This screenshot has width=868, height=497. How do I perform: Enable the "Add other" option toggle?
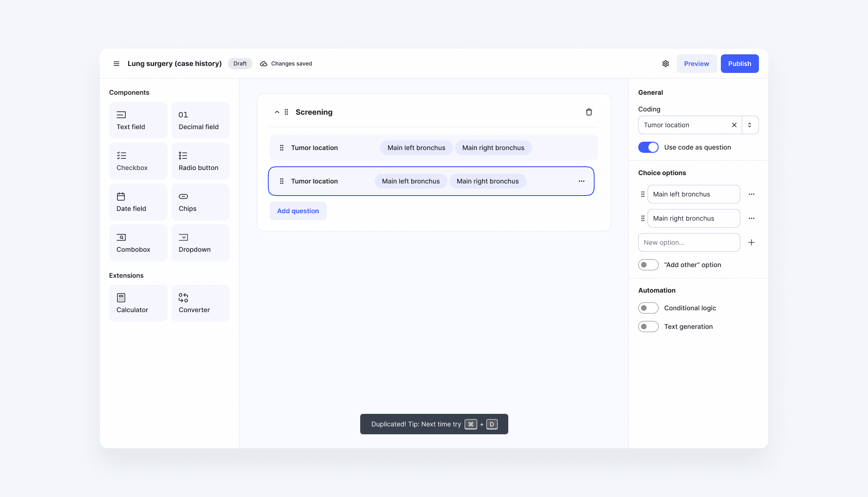[x=648, y=265]
